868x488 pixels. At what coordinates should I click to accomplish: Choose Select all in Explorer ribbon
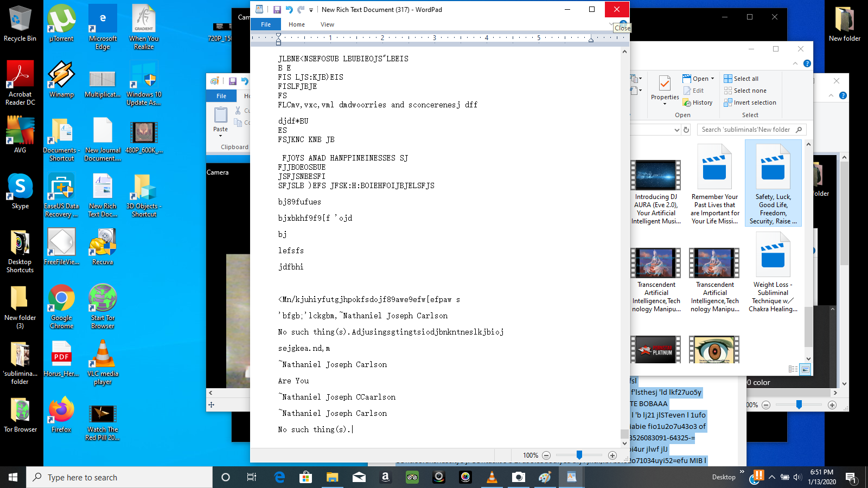(x=741, y=79)
